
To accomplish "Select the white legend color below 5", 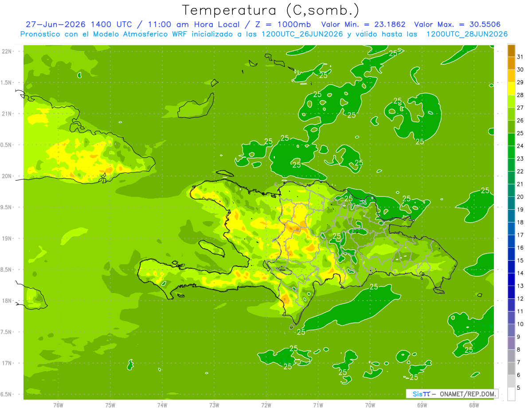I will coord(511,394).
